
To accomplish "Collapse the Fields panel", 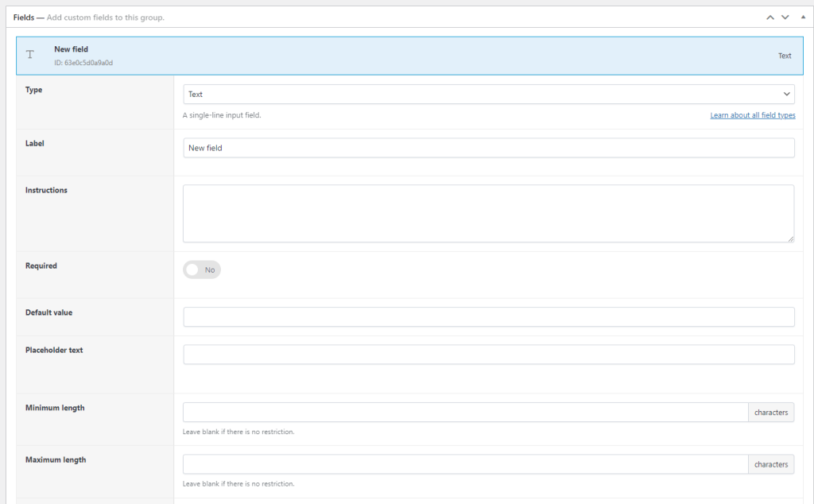I will click(x=802, y=17).
